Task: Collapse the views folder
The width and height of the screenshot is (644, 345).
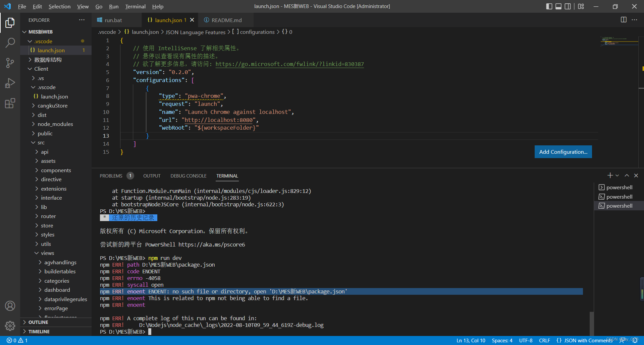Action: 56,253
